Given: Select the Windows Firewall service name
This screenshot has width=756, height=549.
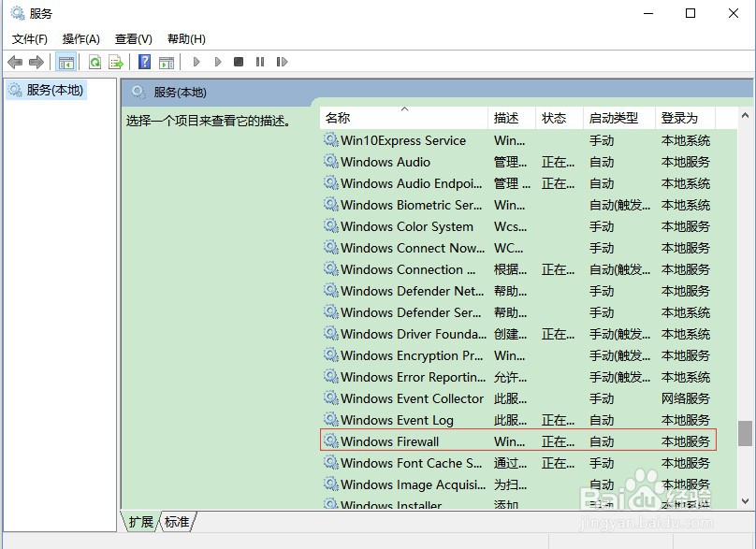Looking at the screenshot, I should coord(389,441).
